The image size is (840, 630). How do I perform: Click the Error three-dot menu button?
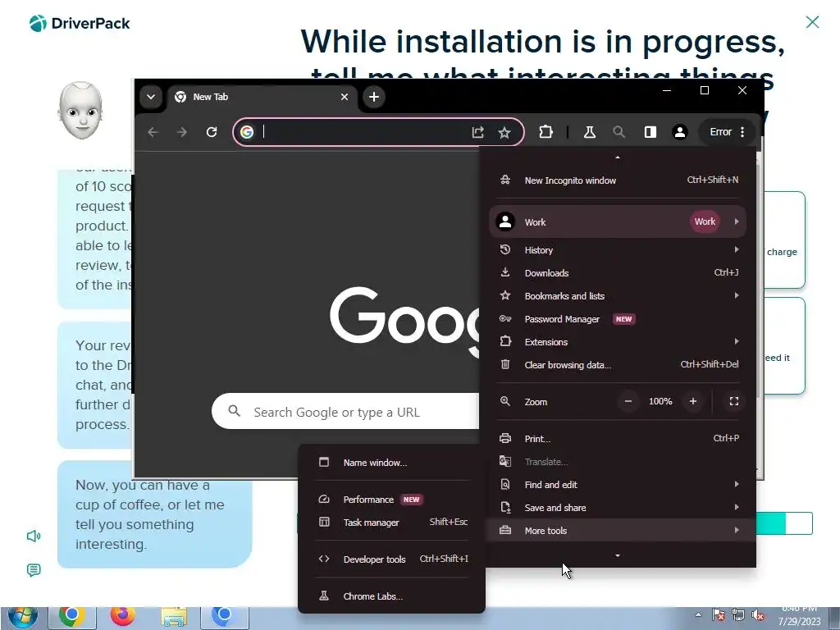point(728,132)
